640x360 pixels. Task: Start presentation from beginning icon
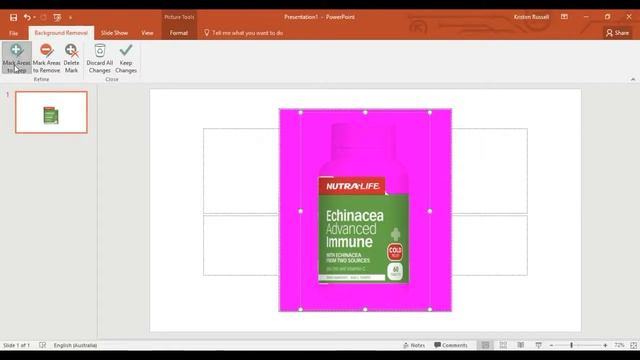click(57, 17)
